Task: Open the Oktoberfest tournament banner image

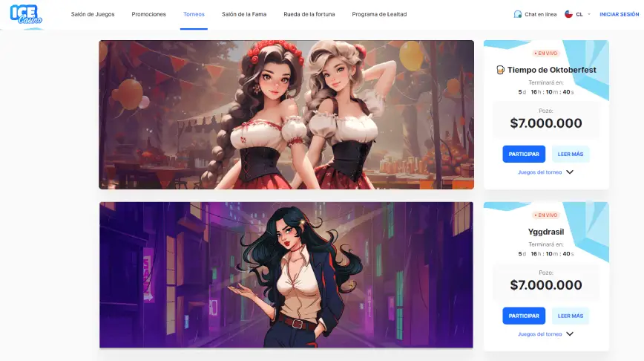Action: [x=286, y=114]
